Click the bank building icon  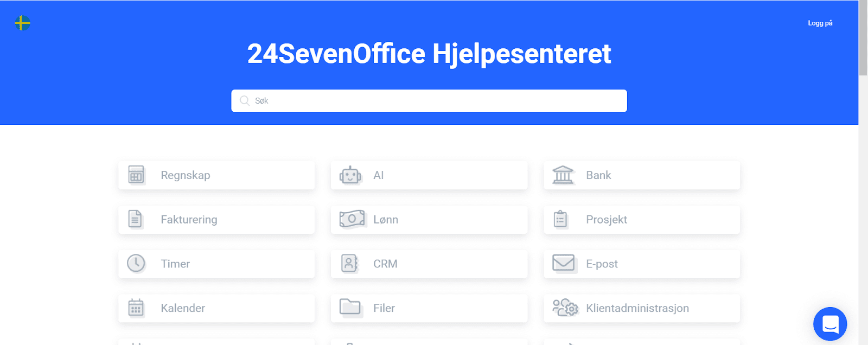click(x=563, y=175)
